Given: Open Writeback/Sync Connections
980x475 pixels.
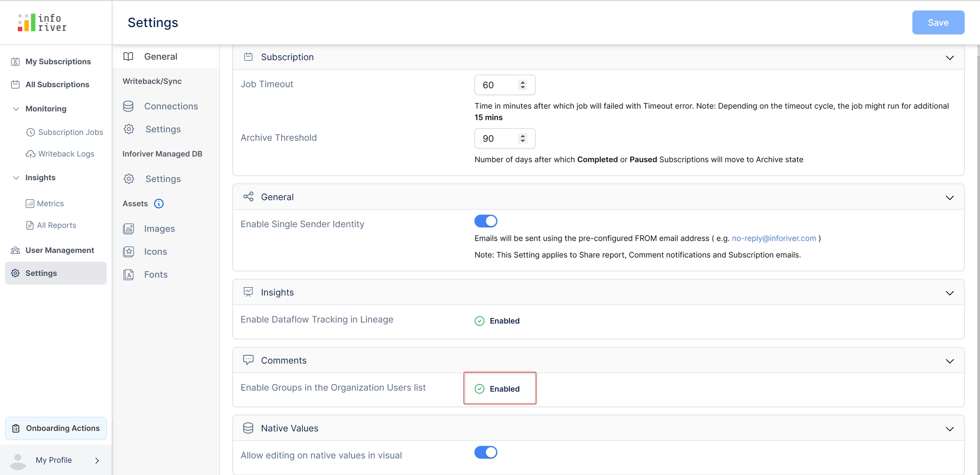Looking at the screenshot, I should coord(171,106).
